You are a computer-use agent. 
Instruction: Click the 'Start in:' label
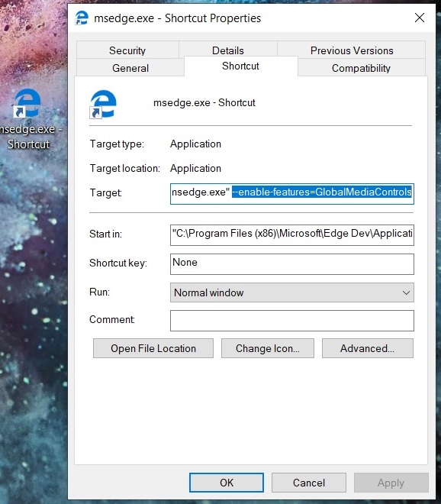106,234
